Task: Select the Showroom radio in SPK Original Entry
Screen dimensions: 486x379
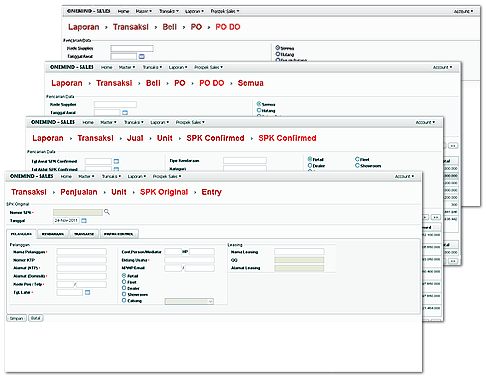Action: (x=124, y=294)
